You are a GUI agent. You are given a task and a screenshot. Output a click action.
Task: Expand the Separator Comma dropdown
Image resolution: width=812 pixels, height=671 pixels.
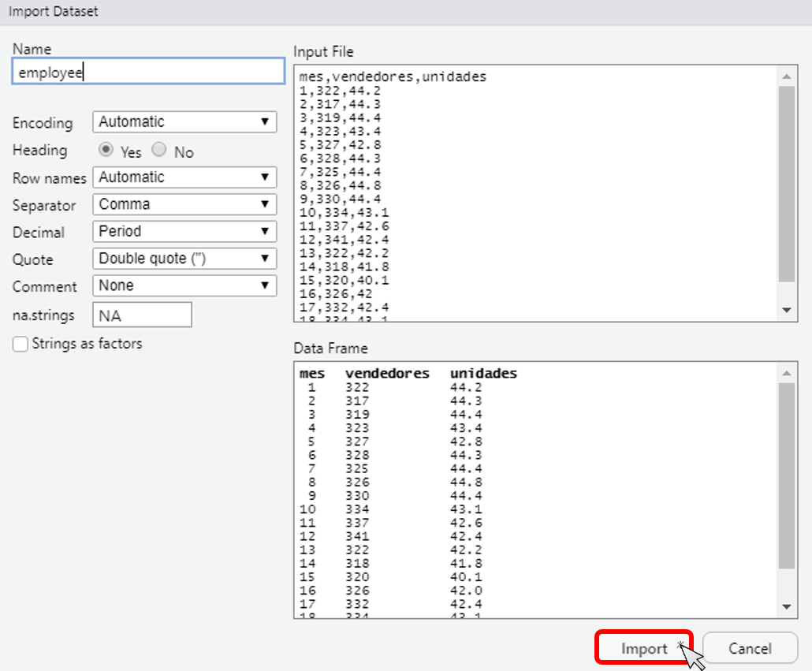(x=184, y=204)
